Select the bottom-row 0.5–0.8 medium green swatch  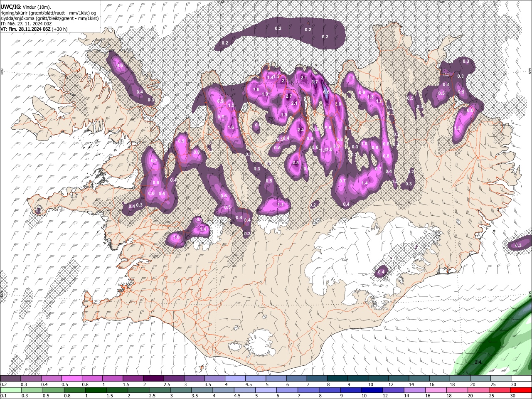[x=53, y=390]
